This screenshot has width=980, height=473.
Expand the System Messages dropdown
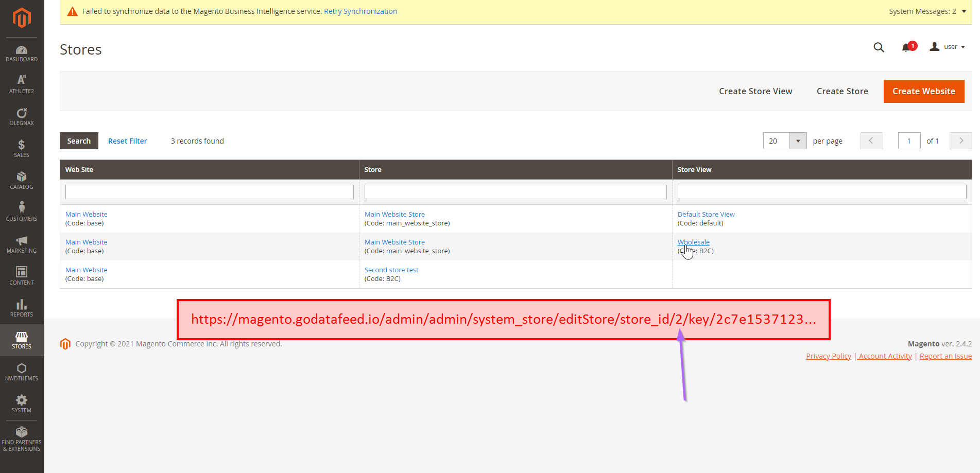(x=927, y=11)
